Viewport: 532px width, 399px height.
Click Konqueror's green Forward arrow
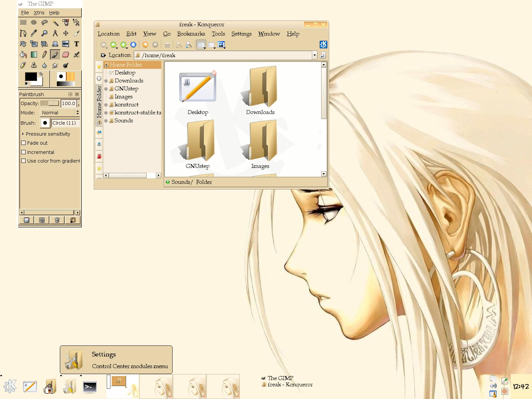(113, 45)
